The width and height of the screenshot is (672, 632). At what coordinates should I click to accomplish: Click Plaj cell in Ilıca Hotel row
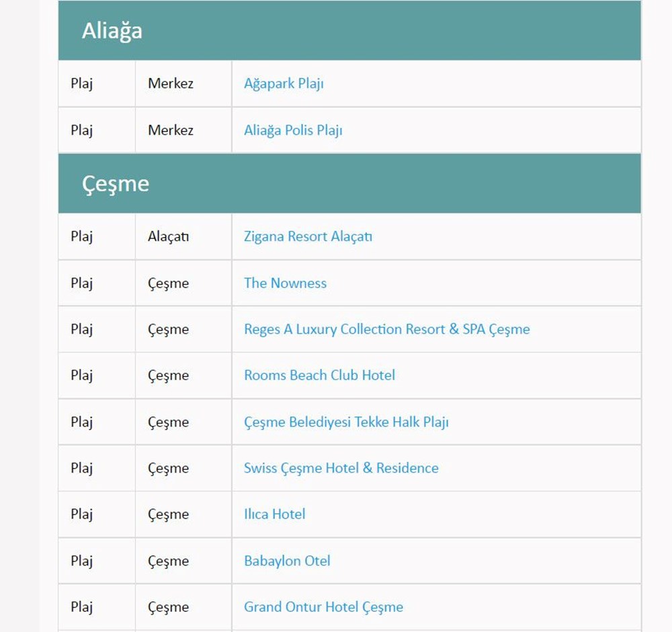tap(82, 514)
